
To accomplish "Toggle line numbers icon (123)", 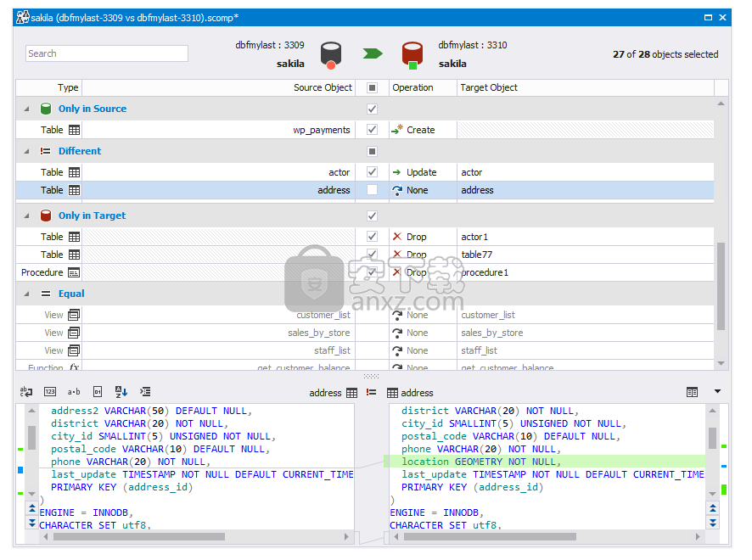I will coord(50,392).
